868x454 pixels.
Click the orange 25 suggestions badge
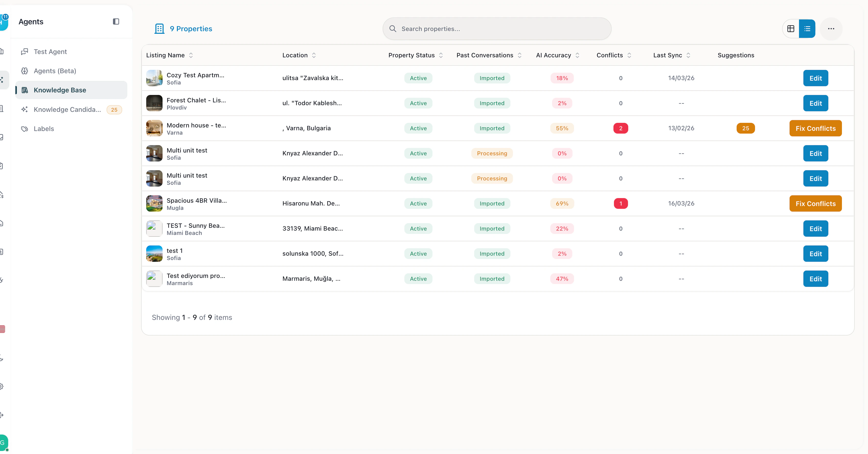pos(745,128)
